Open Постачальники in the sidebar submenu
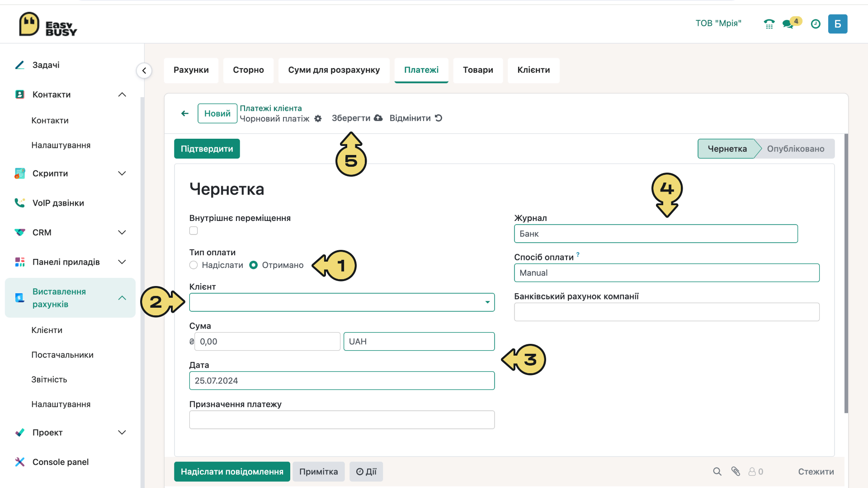This screenshot has width=868, height=488. (62, 355)
